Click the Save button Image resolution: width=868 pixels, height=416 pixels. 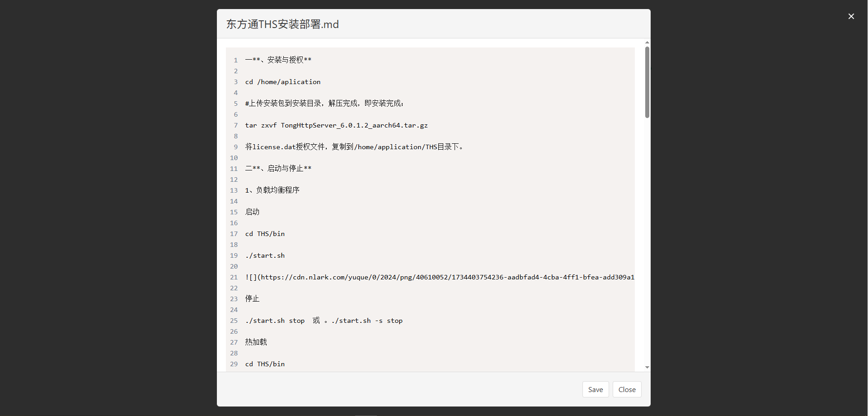595,389
